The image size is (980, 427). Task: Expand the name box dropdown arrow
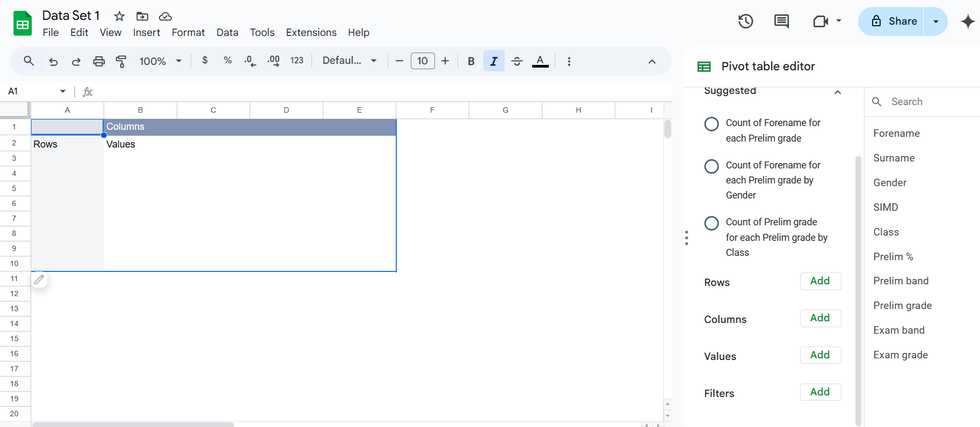coord(63,91)
